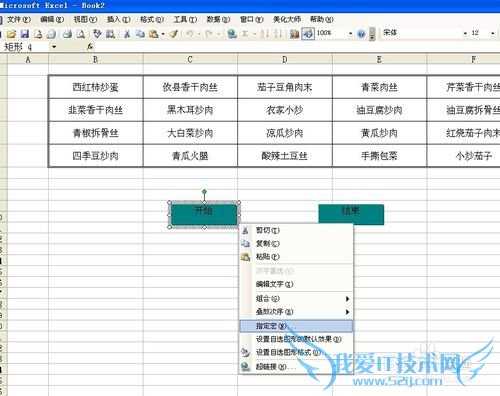Choose 复制 (Copy) in context menu
This screenshot has width=500, height=396.
(x=296, y=244)
